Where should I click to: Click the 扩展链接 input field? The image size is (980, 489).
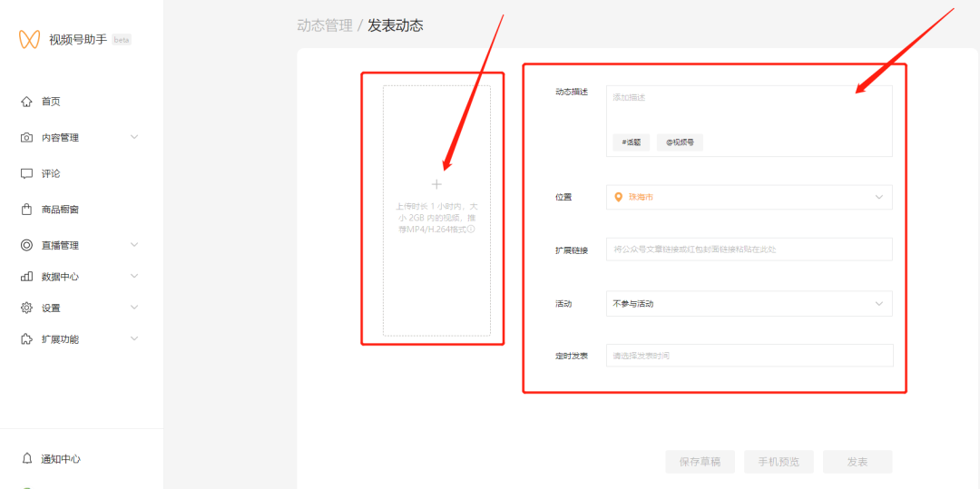coord(750,249)
